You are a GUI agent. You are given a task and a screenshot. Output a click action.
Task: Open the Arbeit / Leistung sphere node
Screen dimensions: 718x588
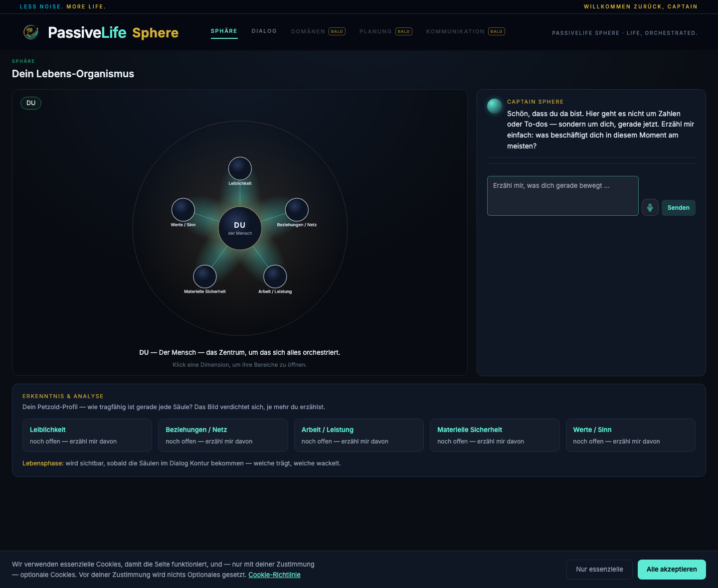coord(275,277)
